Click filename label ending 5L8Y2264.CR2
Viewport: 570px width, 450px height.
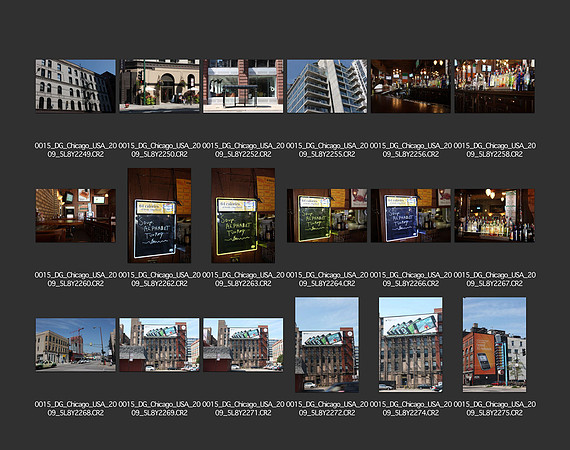click(x=327, y=279)
